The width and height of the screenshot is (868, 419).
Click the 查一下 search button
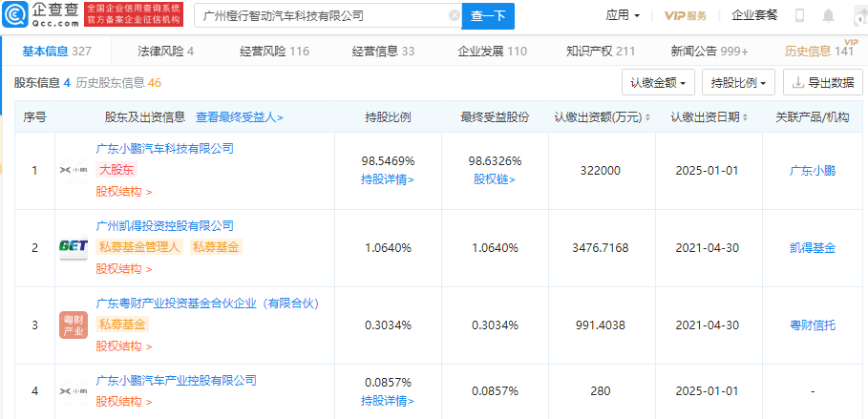pos(488,16)
